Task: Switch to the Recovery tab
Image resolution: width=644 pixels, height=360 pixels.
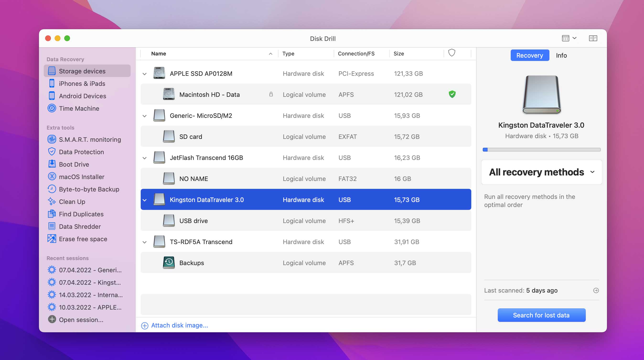Action: tap(530, 55)
